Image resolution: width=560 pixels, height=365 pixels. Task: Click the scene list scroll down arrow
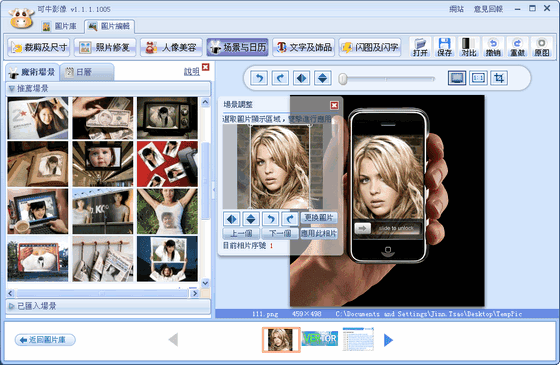tap(205, 283)
